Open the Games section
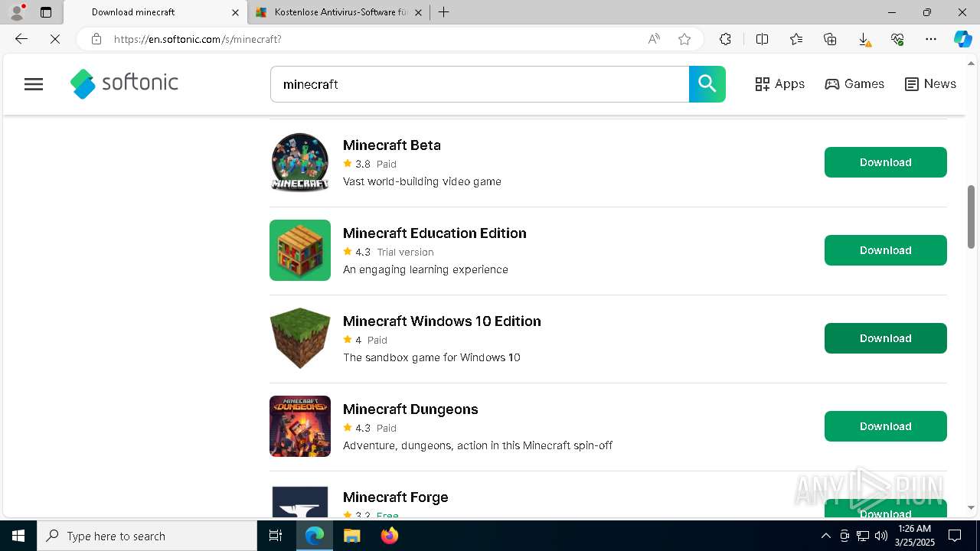The height and width of the screenshot is (551, 980). click(x=854, y=84)
